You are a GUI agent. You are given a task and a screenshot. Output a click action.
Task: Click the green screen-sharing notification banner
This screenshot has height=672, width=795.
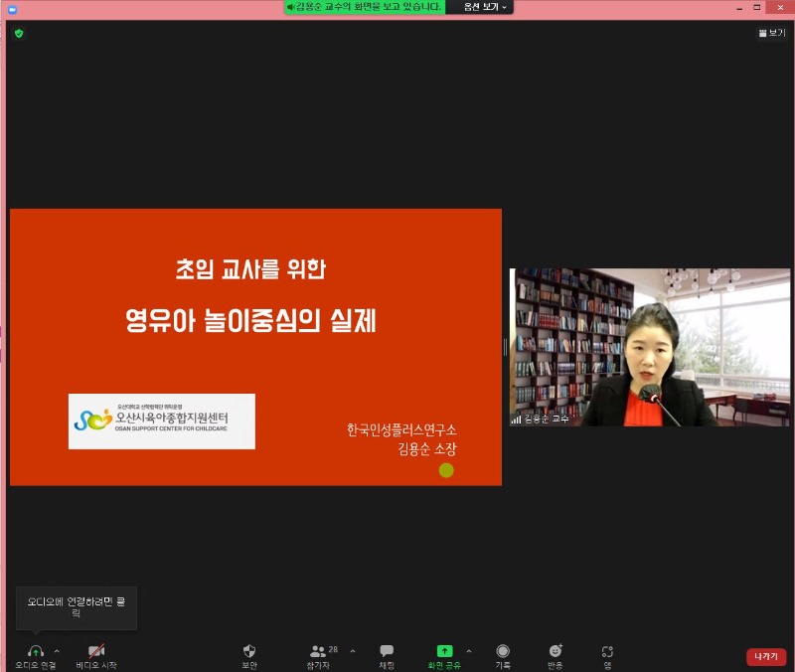click(x=364, y=7)
